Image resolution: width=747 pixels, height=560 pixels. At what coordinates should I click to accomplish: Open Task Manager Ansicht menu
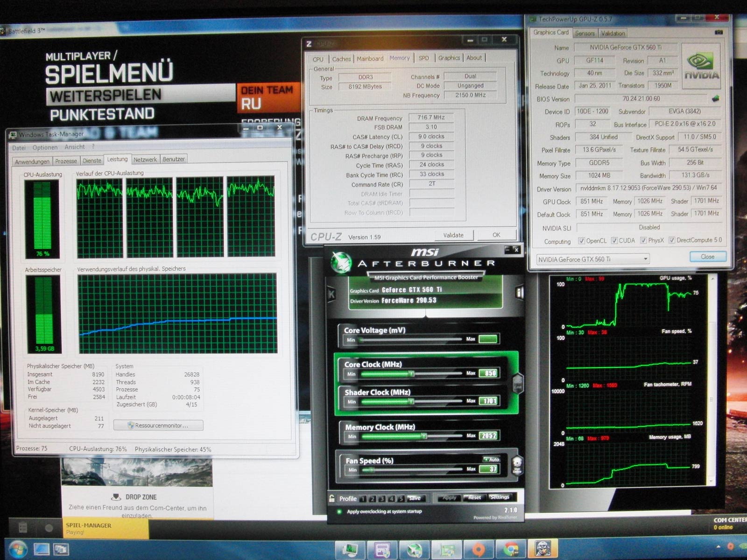click(75, 147)
